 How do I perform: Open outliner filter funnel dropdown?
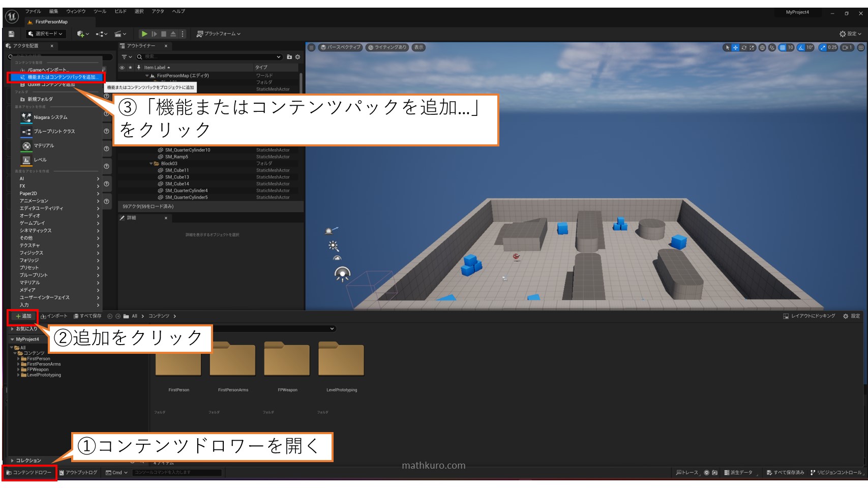coord(127,57)
